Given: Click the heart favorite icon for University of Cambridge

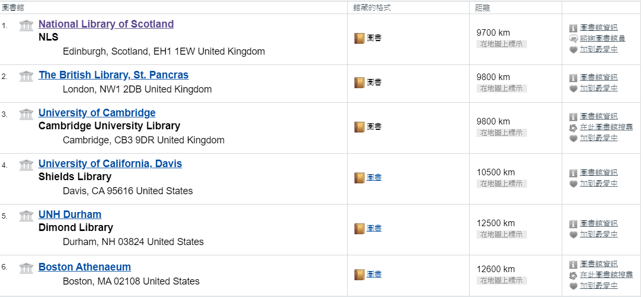Looking at the screenshot, I should [x=574, y=138].
